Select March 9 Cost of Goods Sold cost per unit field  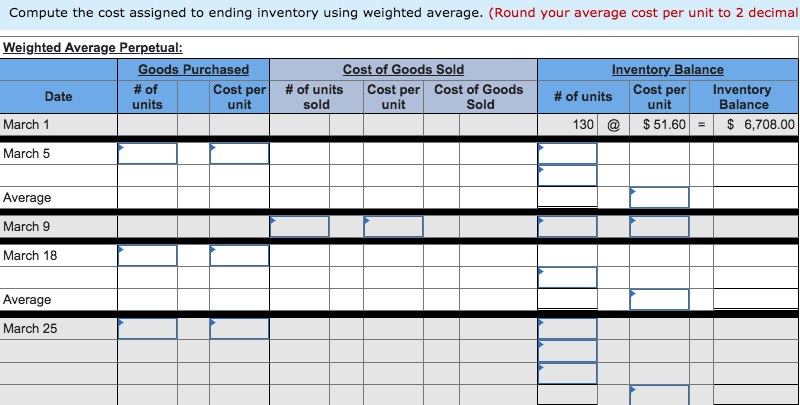point(393,226)
